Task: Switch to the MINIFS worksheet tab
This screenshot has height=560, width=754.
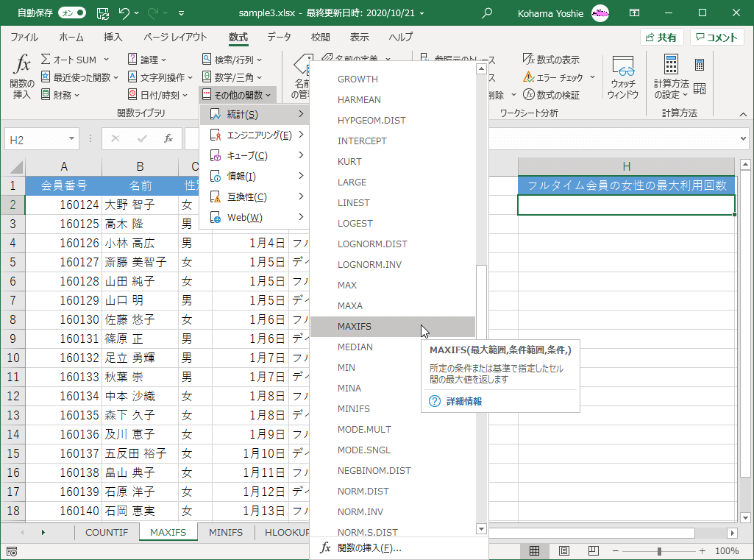Action: tap(225, 532)
